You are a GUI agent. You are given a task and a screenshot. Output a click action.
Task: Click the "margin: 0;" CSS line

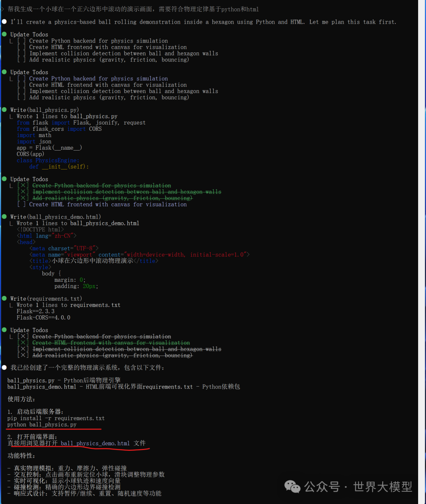pyautogui.click(x=70, y=280)
